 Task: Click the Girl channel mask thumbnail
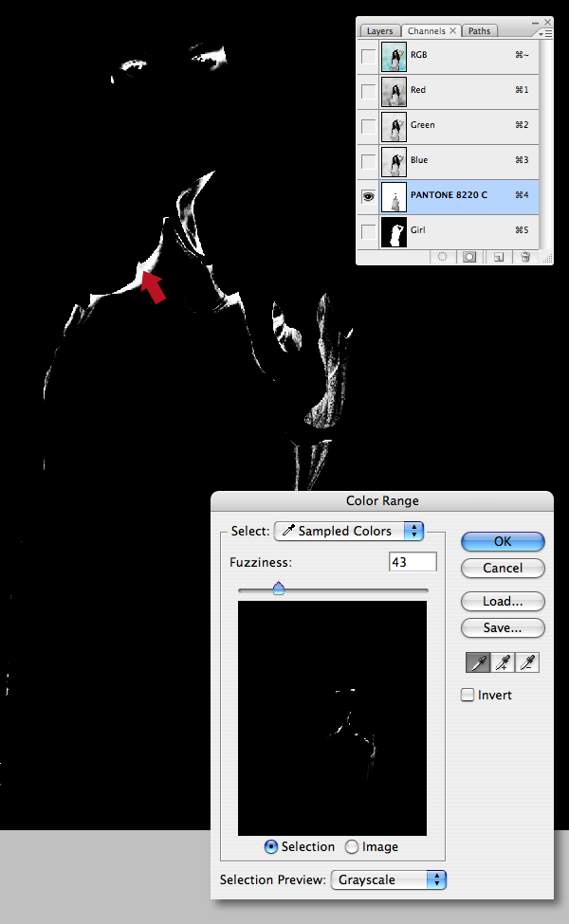(394, 231)
